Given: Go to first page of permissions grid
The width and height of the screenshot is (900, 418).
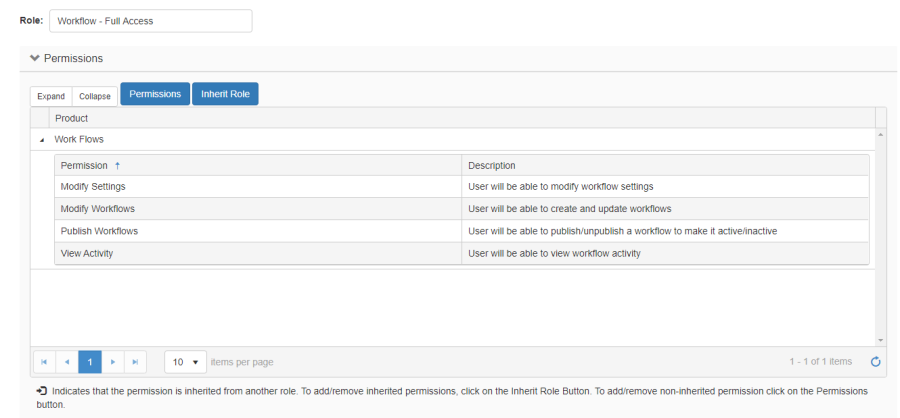Looking at the screenshot, I should pos(44,361).
